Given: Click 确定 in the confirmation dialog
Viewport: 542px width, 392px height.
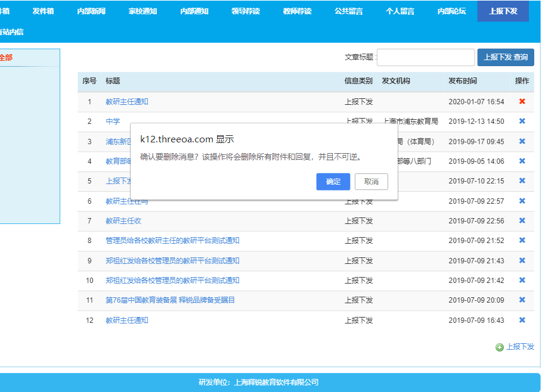Looking at the screenshot, I should [x=333, y=182].
